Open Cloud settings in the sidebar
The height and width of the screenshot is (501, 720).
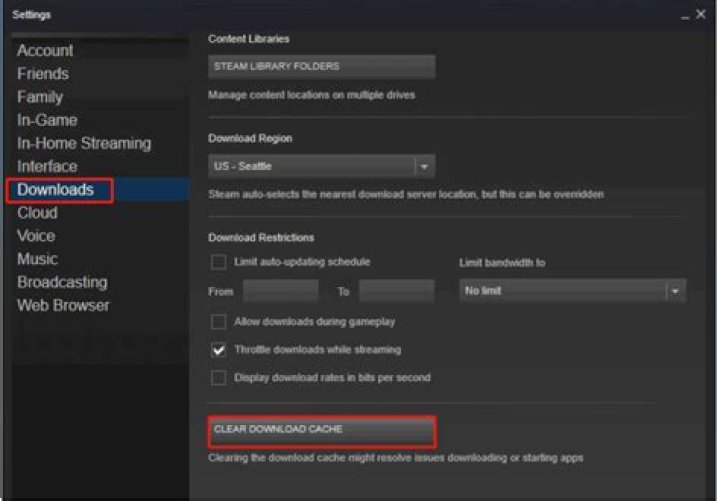coord(38,213)
